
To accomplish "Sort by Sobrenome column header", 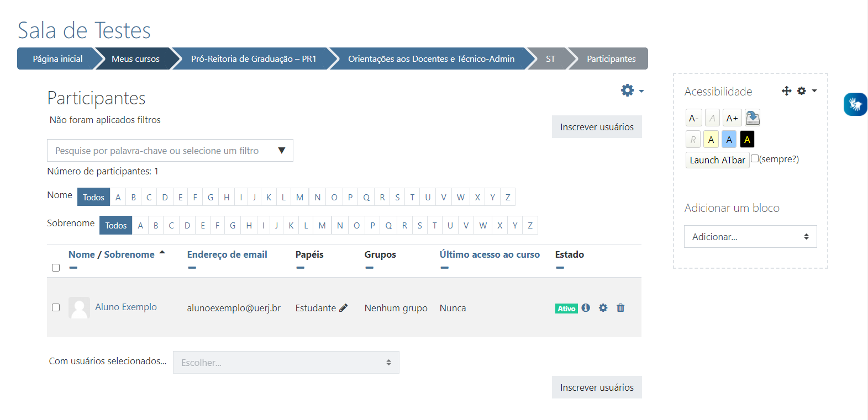I will pos(129,254).
